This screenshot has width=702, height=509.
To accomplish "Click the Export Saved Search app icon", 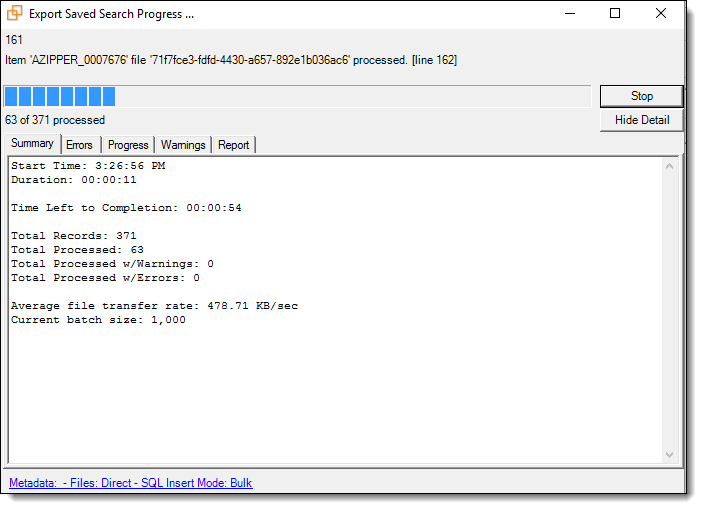I will (x=15, y=14).
